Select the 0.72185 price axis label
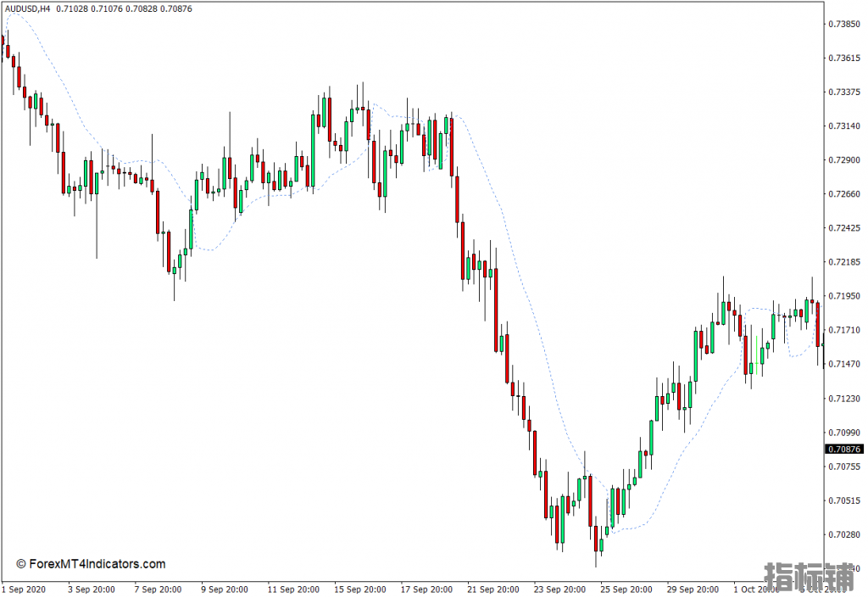The image size is (868, 598). coord(845,262)
